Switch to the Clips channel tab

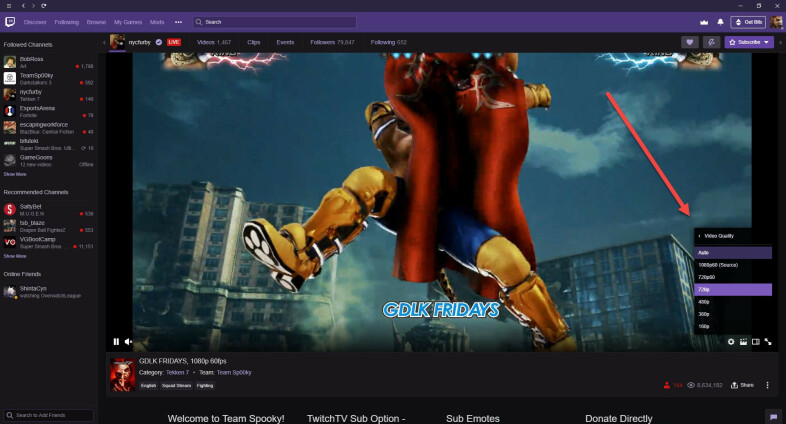(x=254, y=42)
